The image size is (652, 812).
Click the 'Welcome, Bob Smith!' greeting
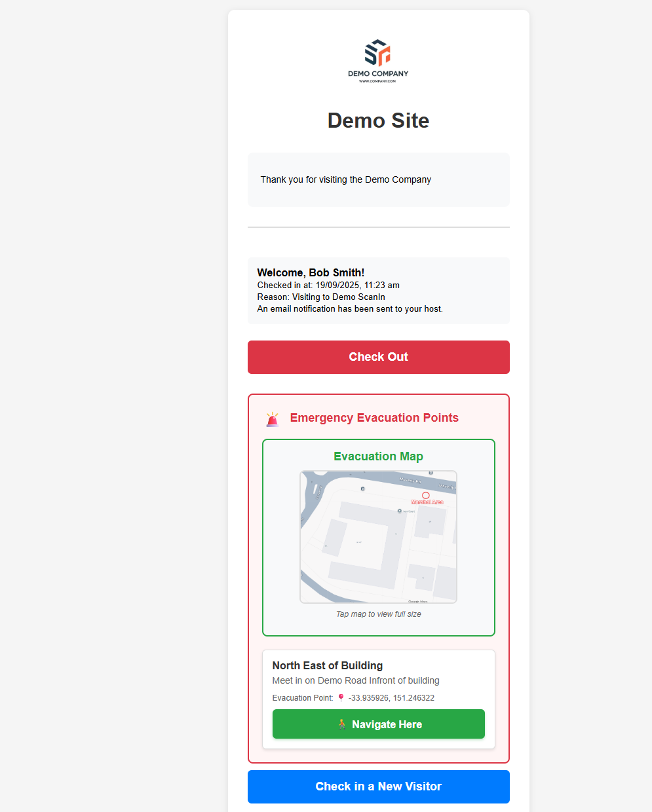click(311, 272)
